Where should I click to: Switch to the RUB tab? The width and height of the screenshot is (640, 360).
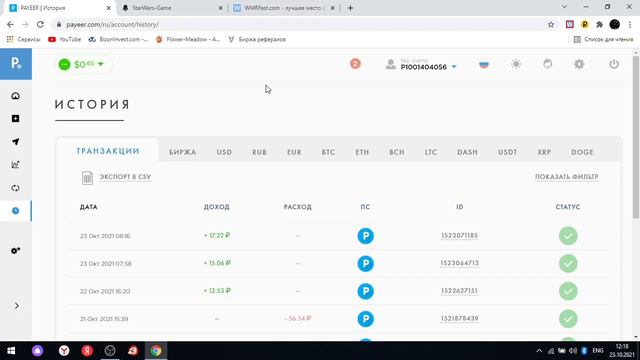tap(259, 152)
